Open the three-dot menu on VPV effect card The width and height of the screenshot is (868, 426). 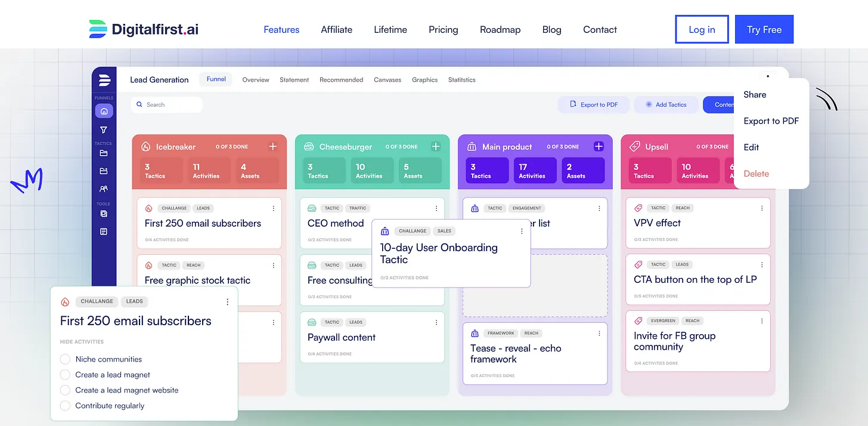(x=762, y=208)
